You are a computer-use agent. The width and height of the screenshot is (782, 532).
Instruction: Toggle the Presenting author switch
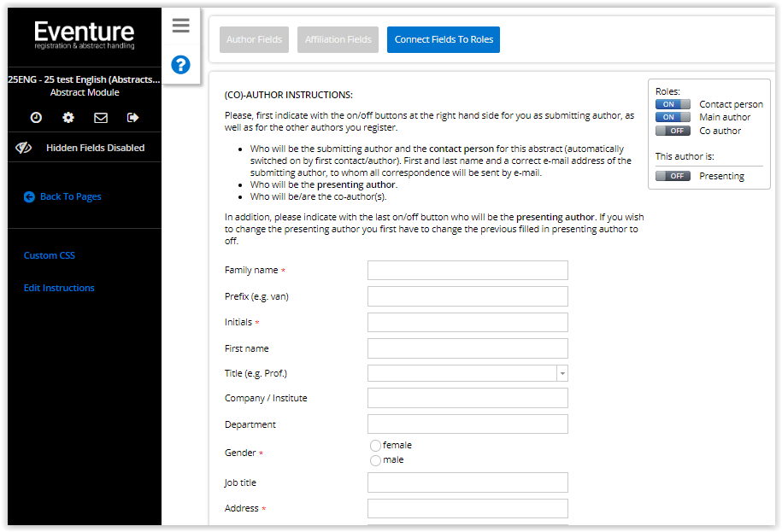click(673, 176)
